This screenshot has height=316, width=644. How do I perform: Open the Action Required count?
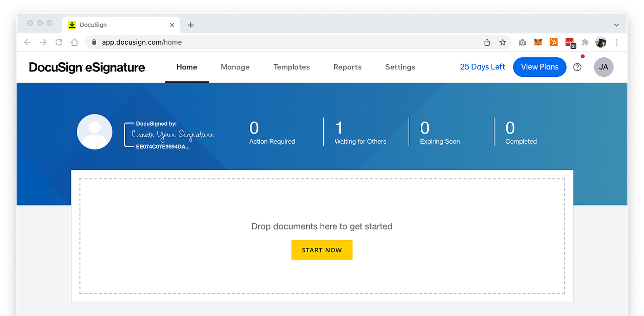(272, 133)
